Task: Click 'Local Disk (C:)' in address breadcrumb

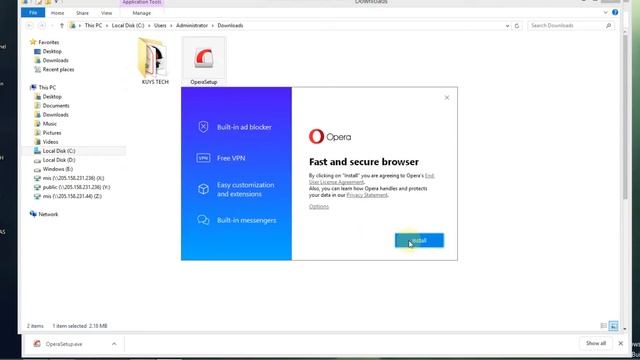Action: [x=128, y=26]
